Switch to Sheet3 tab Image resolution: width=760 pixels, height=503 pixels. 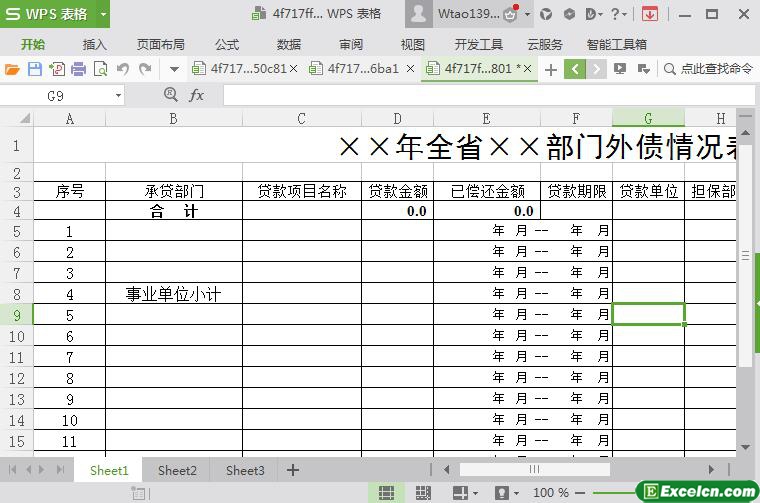click(x=245, y=470)
